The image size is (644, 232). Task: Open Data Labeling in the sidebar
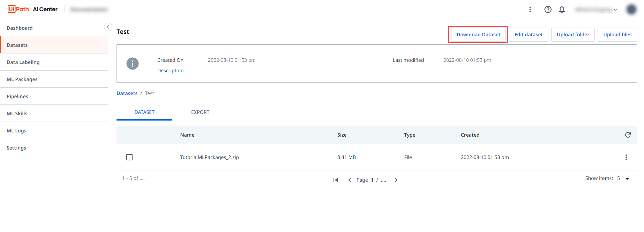pos(54,62)
